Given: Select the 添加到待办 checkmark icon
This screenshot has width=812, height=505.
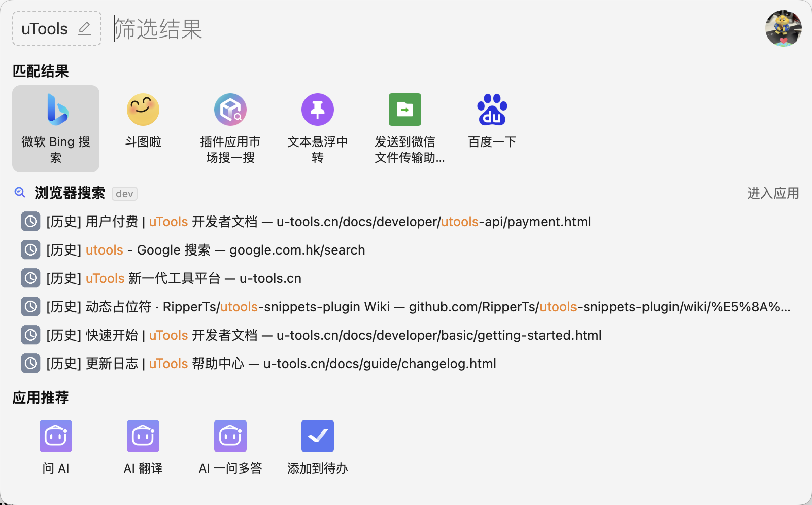Looking at the screenshot, I should click(x=318, y=436).
